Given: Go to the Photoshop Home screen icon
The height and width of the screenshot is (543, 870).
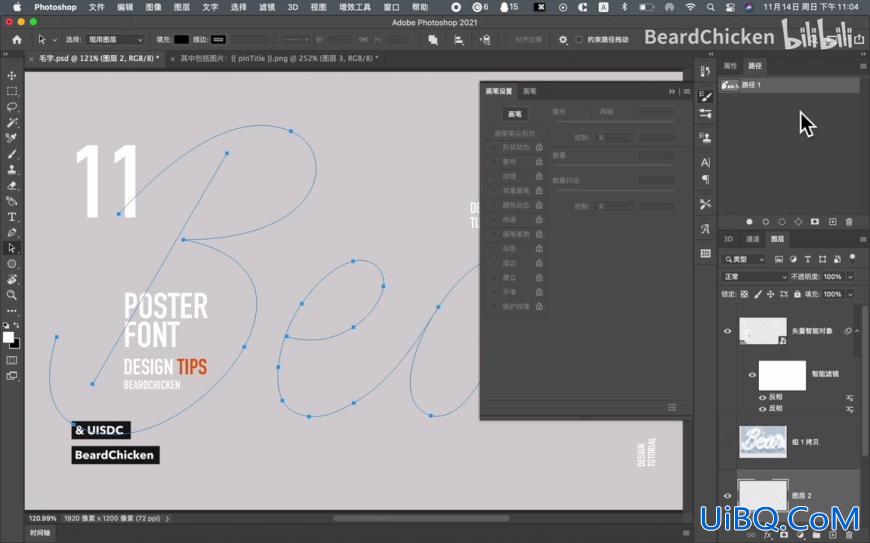Looking at the screenshot, I should click(17, 39).
